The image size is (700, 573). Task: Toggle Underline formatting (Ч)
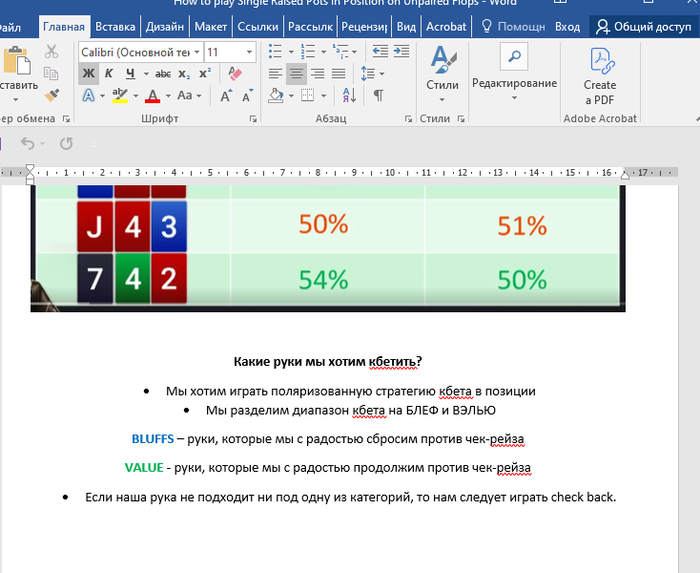click(x=130, y=74)
